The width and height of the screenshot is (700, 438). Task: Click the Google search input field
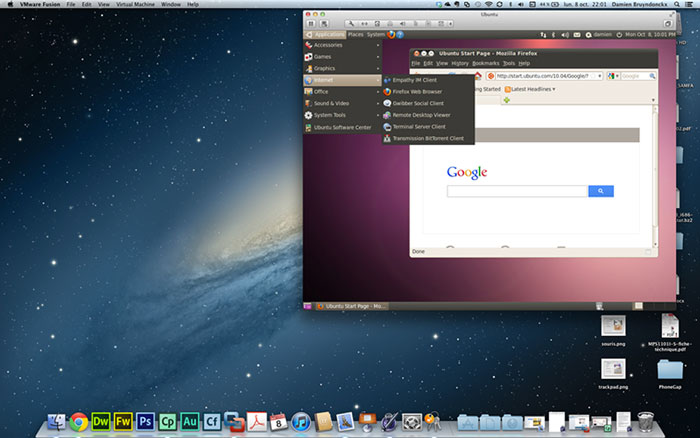pyautogui.click(x=517, y=191)
